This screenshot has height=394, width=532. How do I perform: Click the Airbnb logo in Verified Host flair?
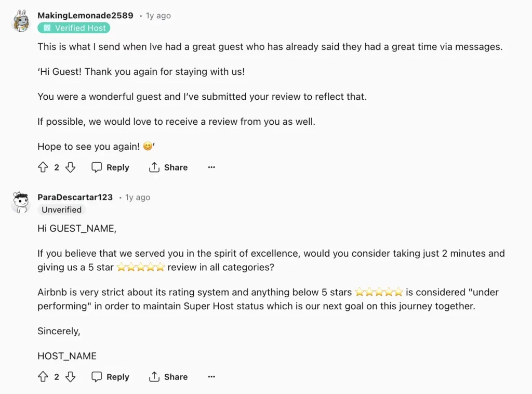point(47,28)
